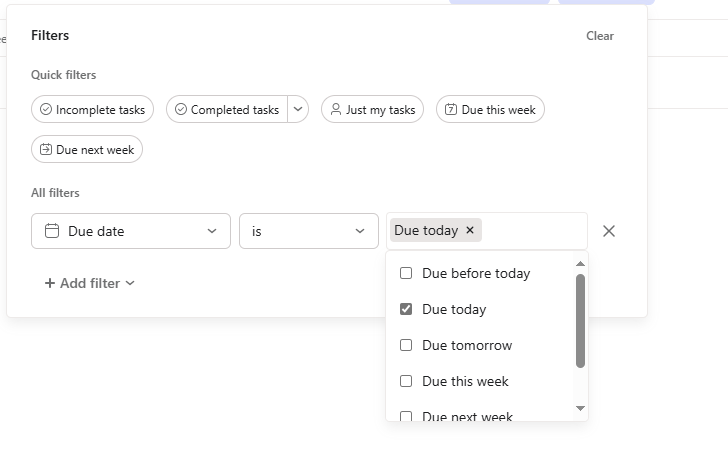This screenshot has width=728, height=457.
Task: Clear all filters
Action: point(600,36)
